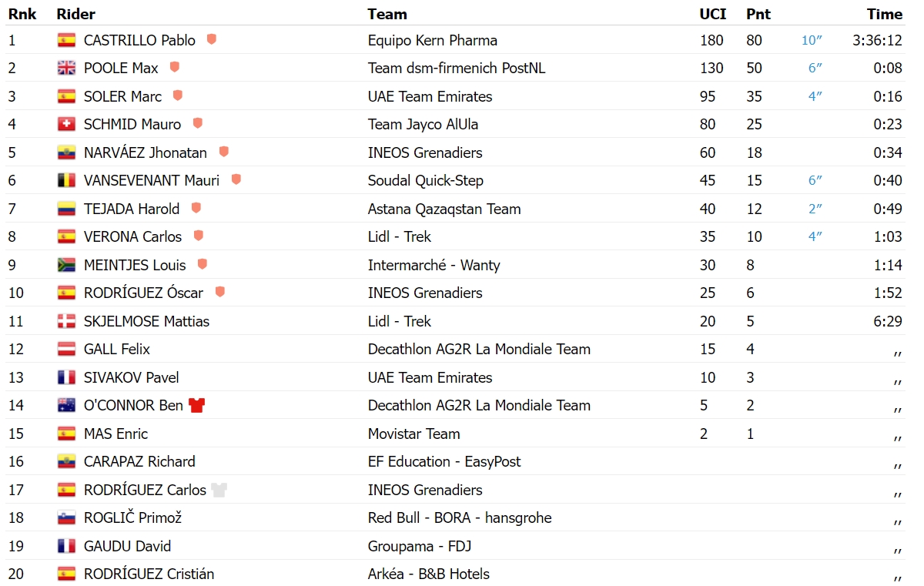Sort results by the UCI column header
924x586 pixels.
[x=712, y=14]
